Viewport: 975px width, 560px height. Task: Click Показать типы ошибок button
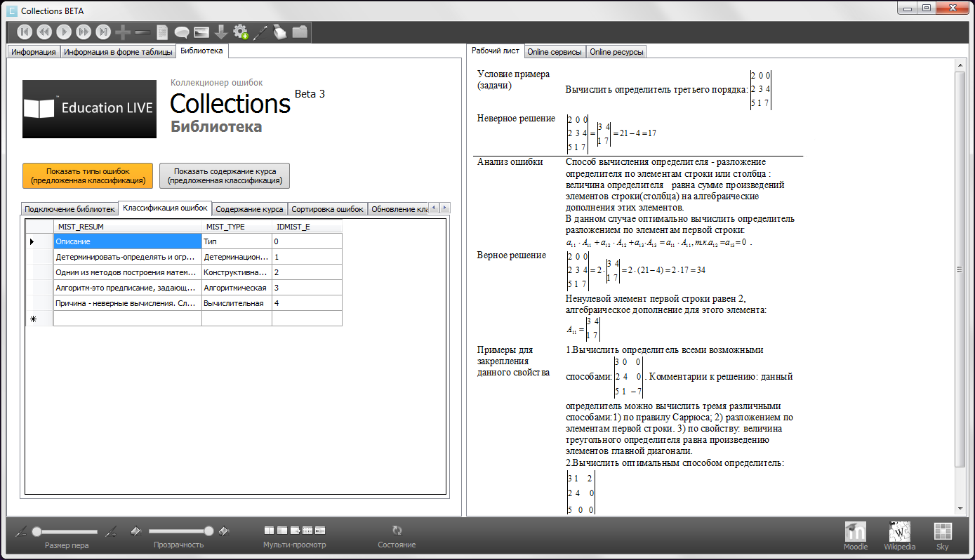(x=88, y=176)
